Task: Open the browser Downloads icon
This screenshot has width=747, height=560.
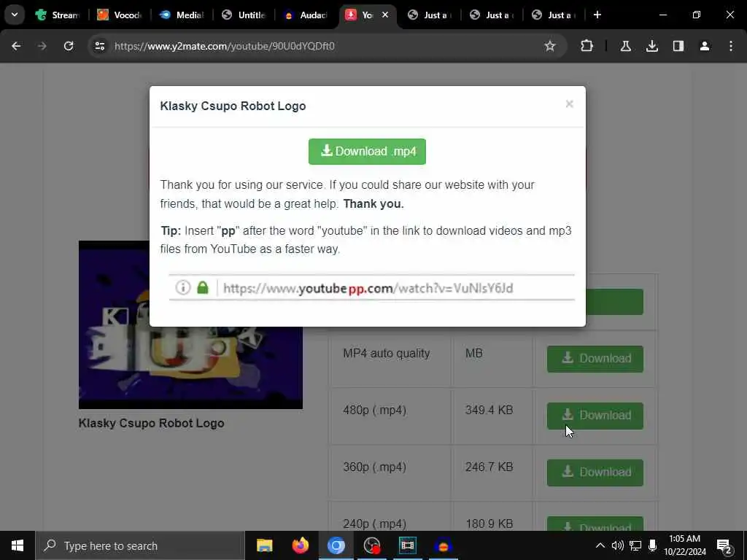Action: point(651,46)
